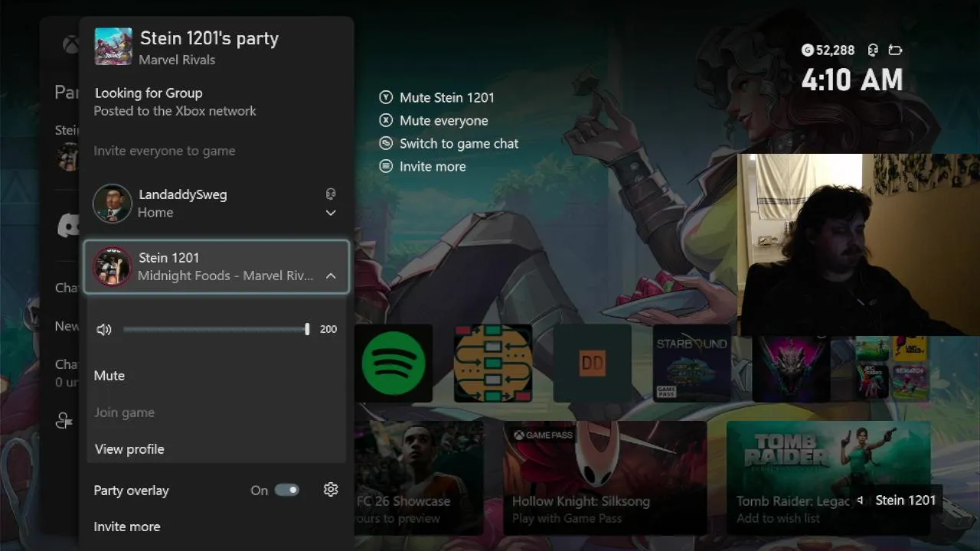Click the Marvel Rivals party game icon
Viewport: 980px width, 551px height.
tap(113, 47)
